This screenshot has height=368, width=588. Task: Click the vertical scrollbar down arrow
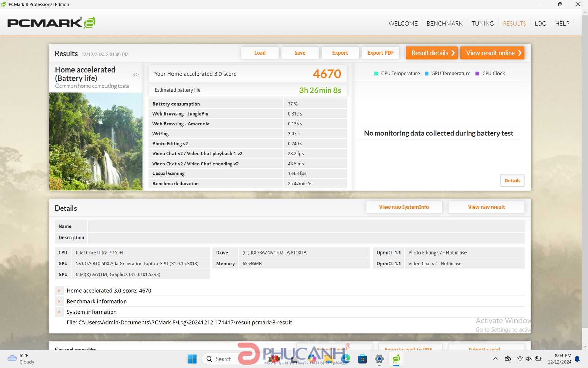coord(585,347)
